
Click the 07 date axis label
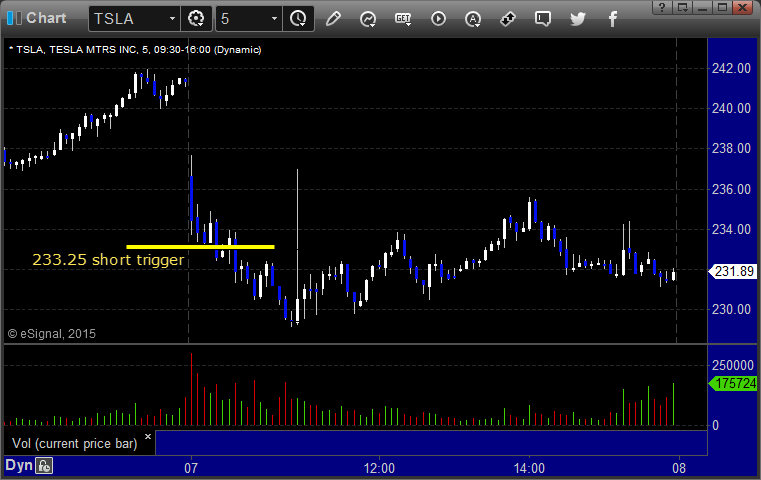point(191,468)
